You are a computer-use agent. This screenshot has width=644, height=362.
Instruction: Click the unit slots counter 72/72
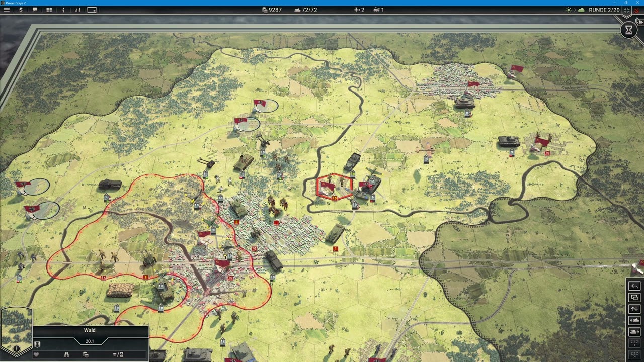coord(305,10)
